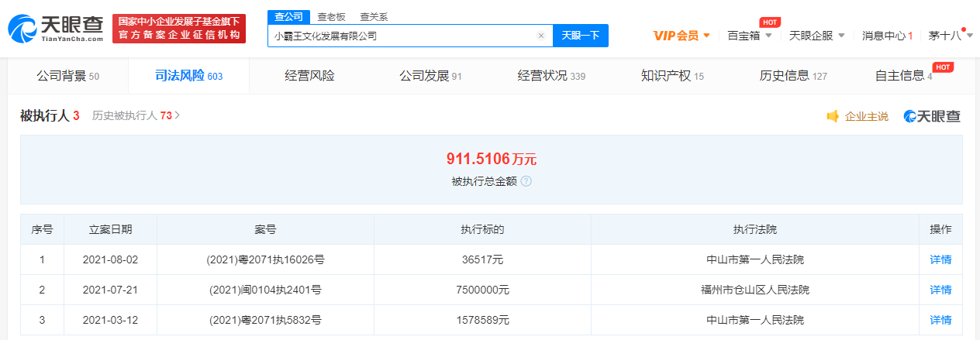Click filing date 2021-03-12
Viewport: 980px width, 340px height.
click(x=110, y=320)
